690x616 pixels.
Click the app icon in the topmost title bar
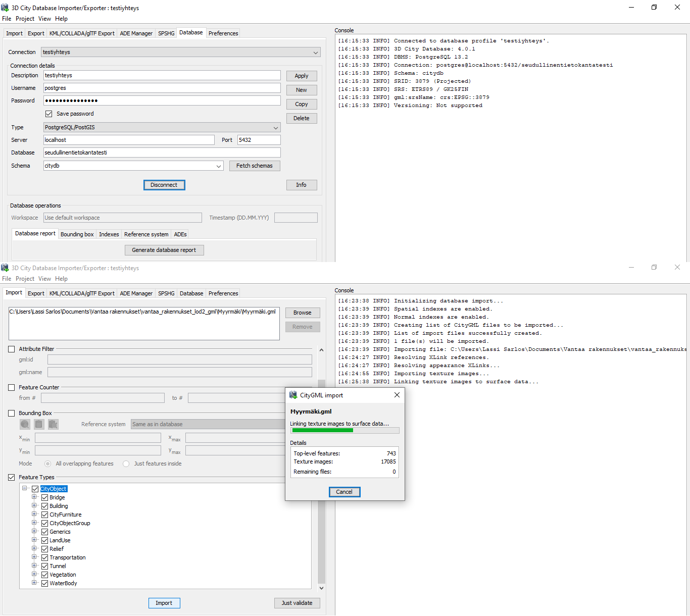point(5,8)
